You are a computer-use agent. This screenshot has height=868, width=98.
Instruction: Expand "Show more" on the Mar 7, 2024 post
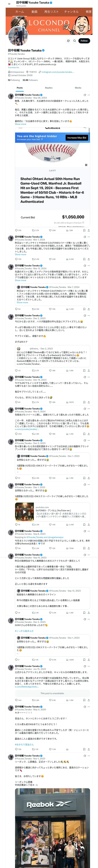point(20,254)
